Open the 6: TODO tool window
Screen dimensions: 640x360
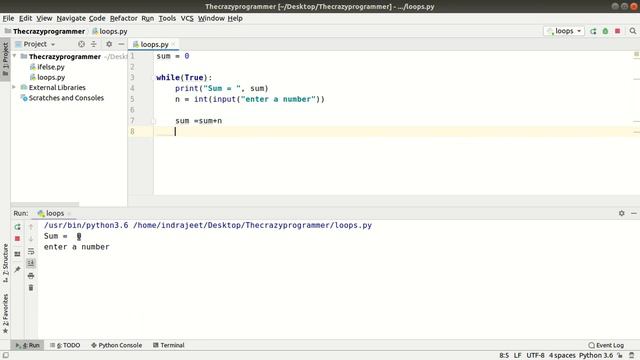(x=65, y=345)
